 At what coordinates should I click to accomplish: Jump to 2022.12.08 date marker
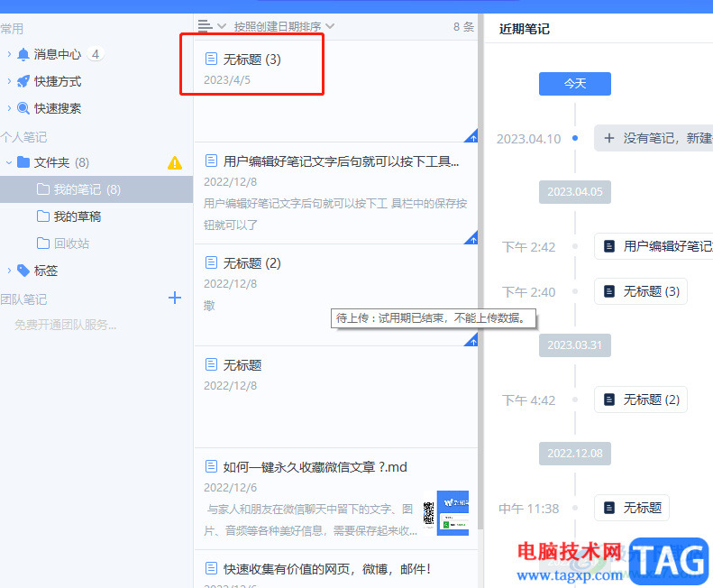point(575,454)
